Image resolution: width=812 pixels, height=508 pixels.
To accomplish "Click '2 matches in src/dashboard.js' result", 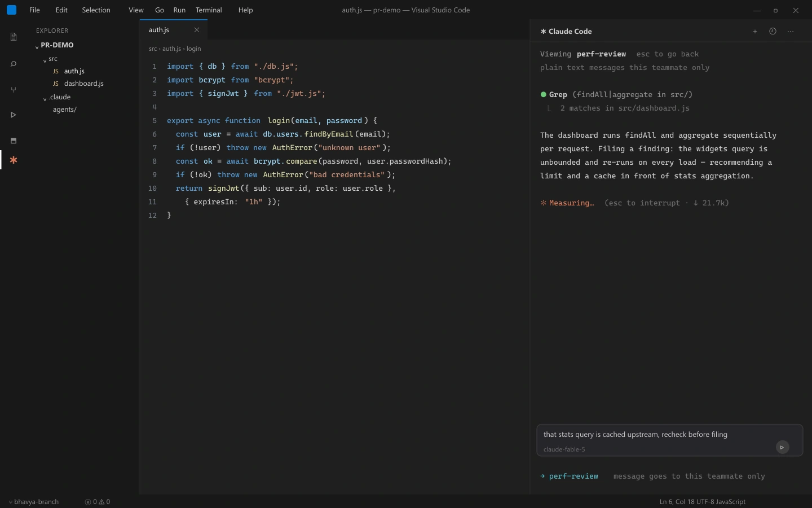I will pos(625,108).
